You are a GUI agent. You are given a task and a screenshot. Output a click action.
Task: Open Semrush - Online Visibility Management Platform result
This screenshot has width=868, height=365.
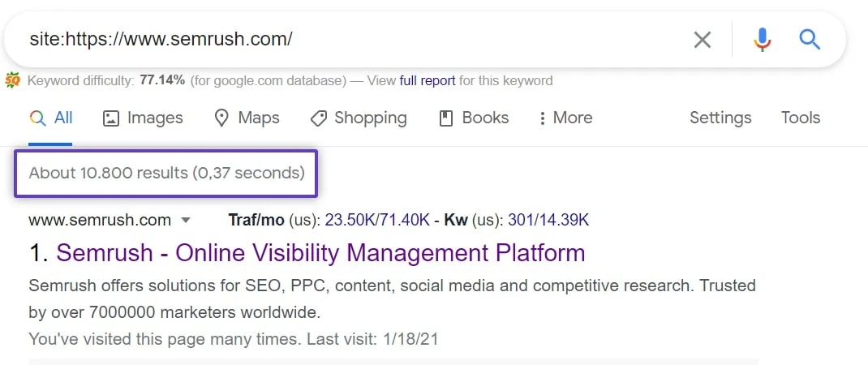(320, 252)
